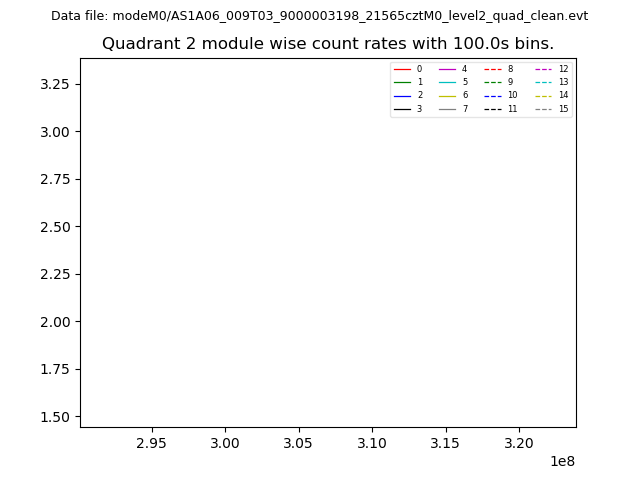The height and width of the screenshot is (480, 640).
Task: Click the blue solid legend line for module 2
Action: (x=402, y=95)
